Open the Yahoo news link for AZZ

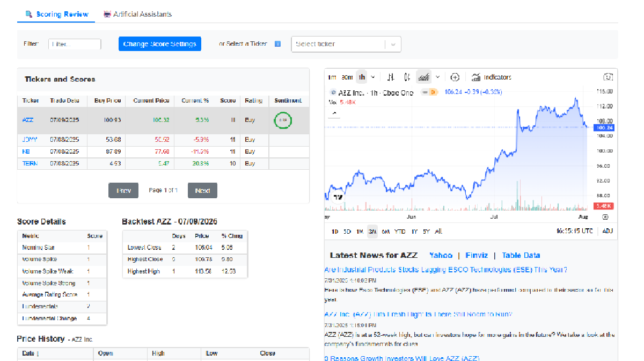click(x=441, y=255)
